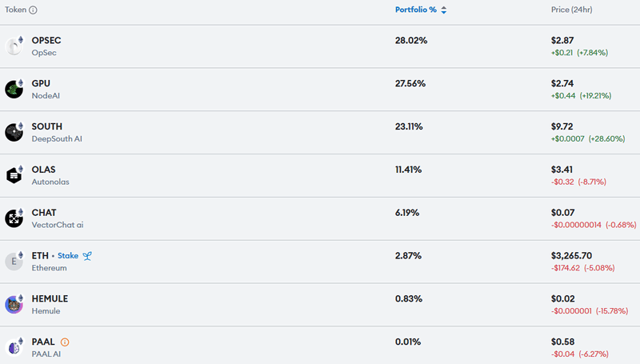The height and width of the screenshot is (364, 640).
Task: Select the OPSEC token name
Action: (x=46, y=40)
